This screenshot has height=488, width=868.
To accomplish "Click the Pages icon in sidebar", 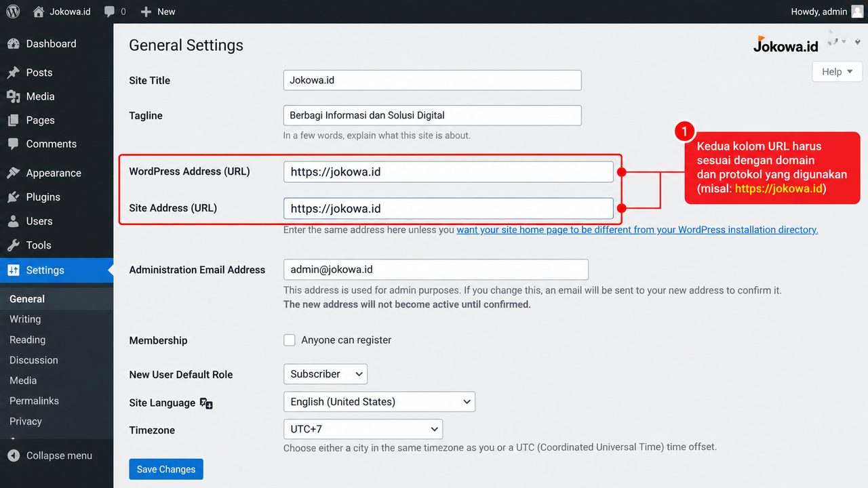I will [14, 120].
